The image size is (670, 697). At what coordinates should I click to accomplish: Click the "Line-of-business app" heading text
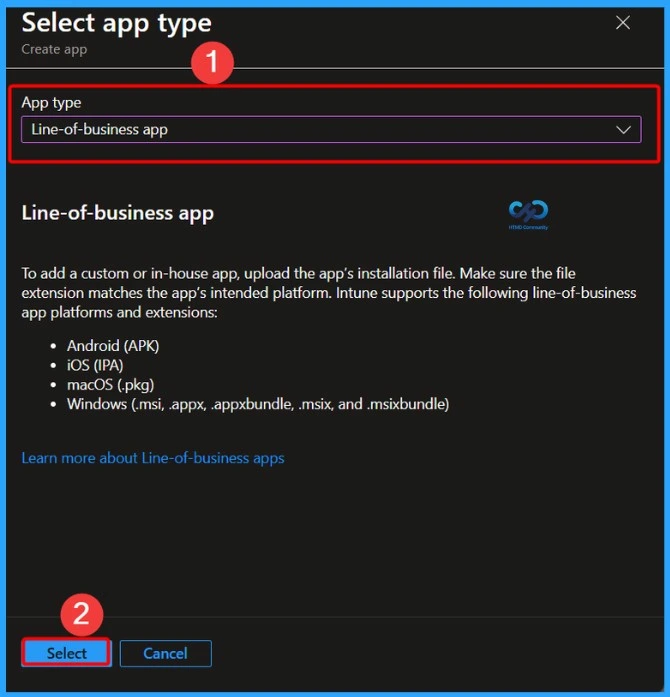(x=118, y=213)
